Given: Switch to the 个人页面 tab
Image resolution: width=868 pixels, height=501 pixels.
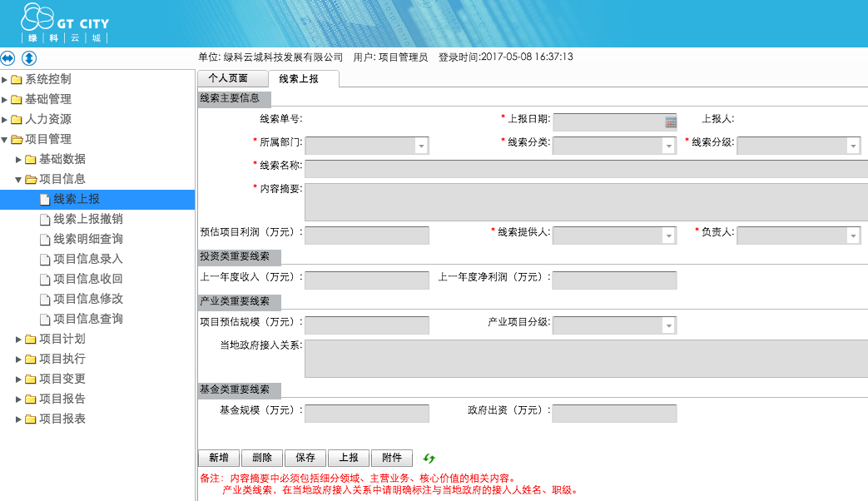Looking at the screenshot, I should pyautogui.click(x=228, y=78).
